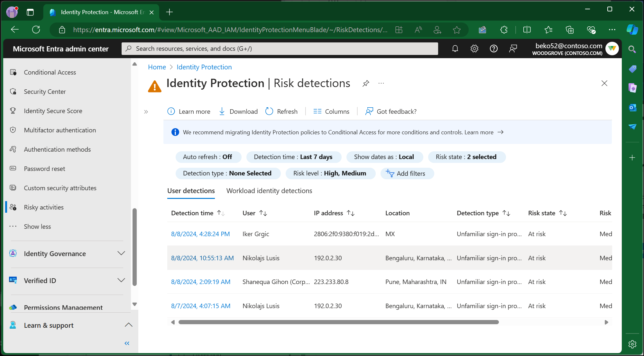Expand the Verified ID section
The image size is (644, 356).
point(121,280)
